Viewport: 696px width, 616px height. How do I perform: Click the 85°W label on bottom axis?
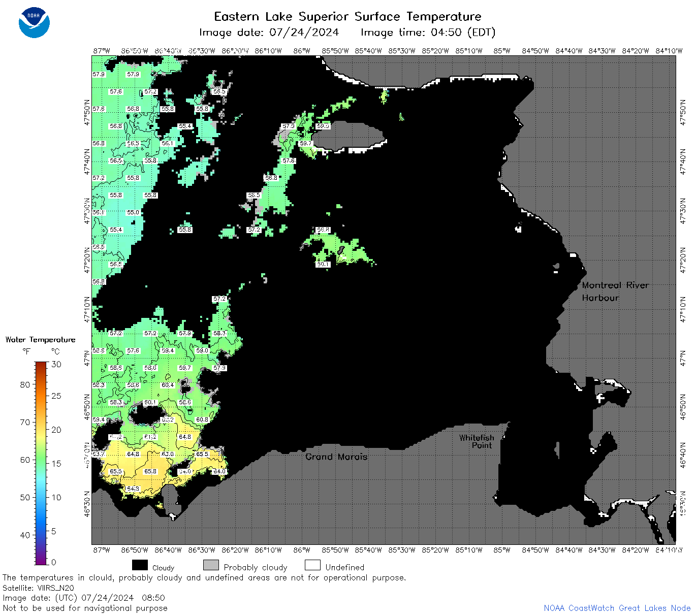(502, 550)
